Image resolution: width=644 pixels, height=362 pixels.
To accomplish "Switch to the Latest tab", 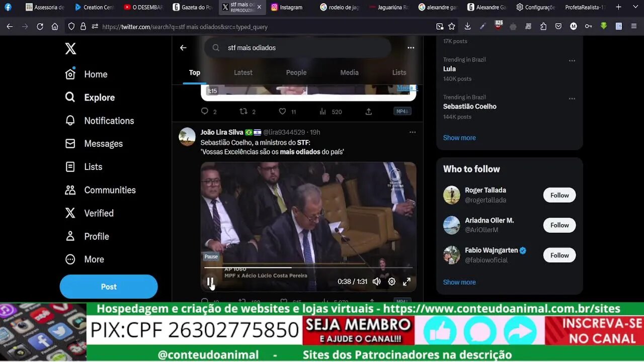I will point(243,72).
